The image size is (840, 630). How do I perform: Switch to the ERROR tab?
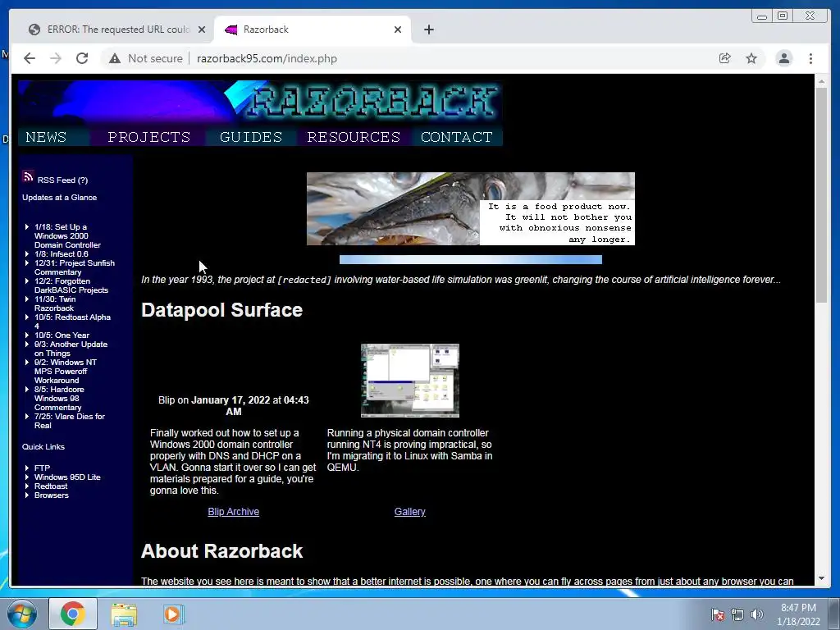tap(118, 30)
